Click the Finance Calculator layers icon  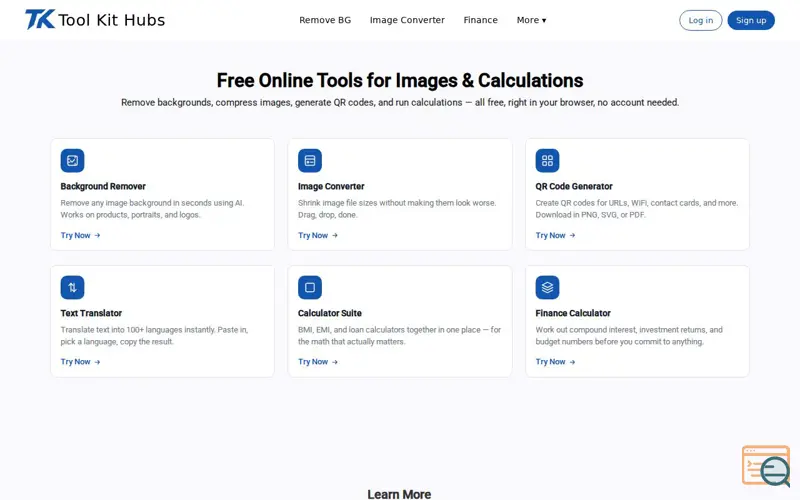coord(547,287)
